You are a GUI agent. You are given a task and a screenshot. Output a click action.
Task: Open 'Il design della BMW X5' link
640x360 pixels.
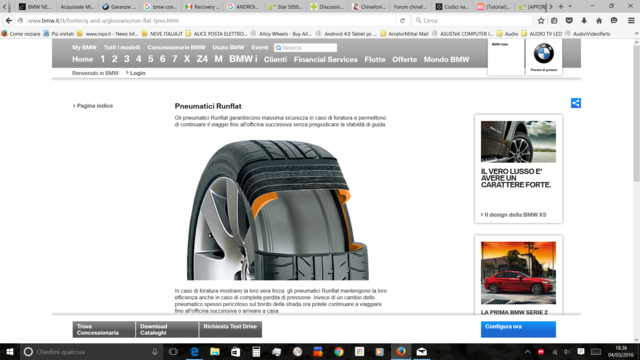coord(515,215)
